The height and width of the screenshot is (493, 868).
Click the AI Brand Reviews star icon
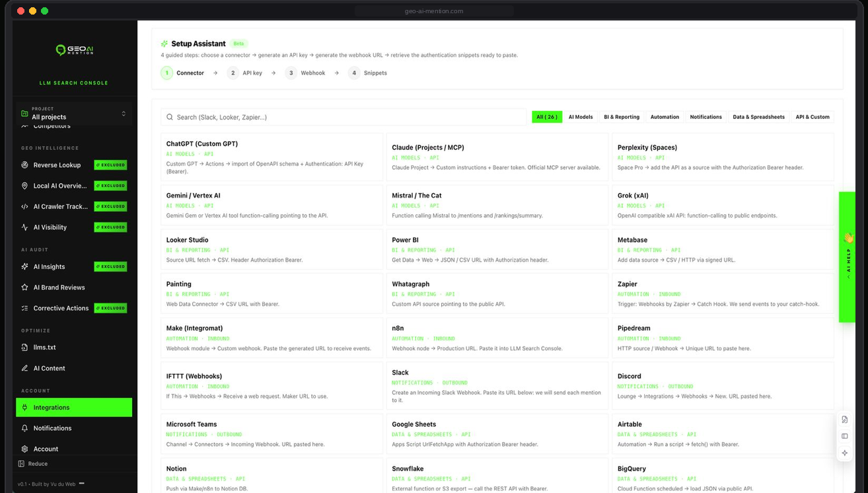[x=25, y=287]
